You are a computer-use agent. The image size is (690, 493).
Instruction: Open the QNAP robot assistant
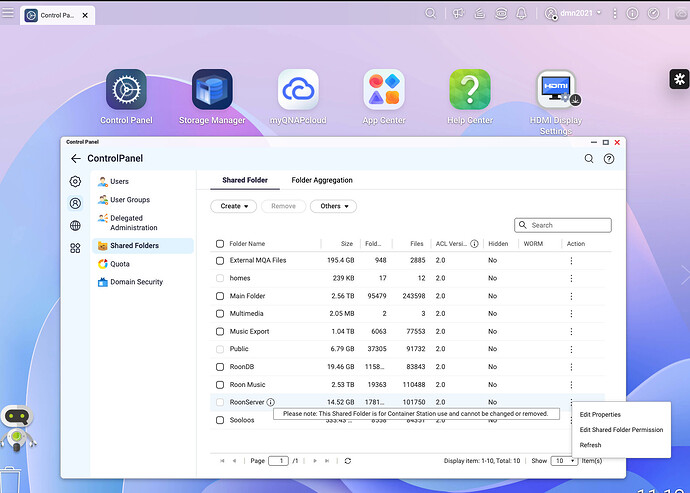click(17, 428)
